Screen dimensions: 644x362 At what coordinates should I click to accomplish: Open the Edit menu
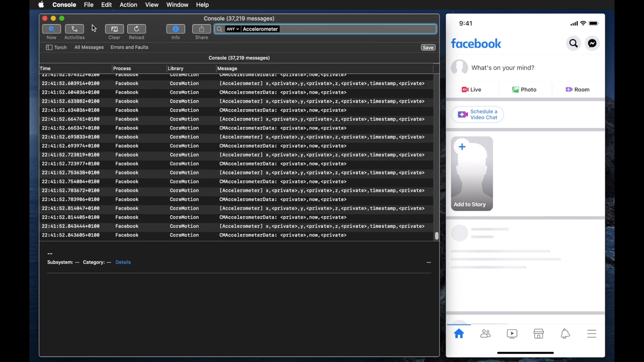coord(106,5)
